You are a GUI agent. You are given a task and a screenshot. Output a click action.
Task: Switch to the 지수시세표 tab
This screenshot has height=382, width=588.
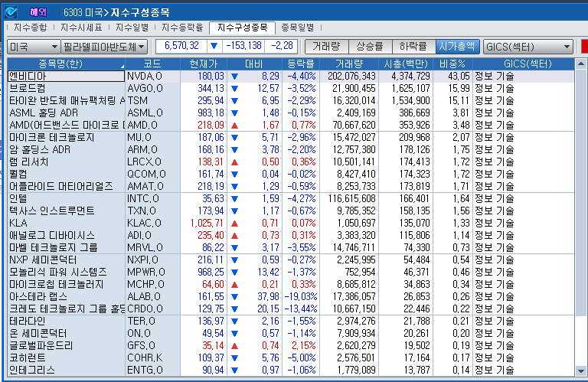click(81, 28)
